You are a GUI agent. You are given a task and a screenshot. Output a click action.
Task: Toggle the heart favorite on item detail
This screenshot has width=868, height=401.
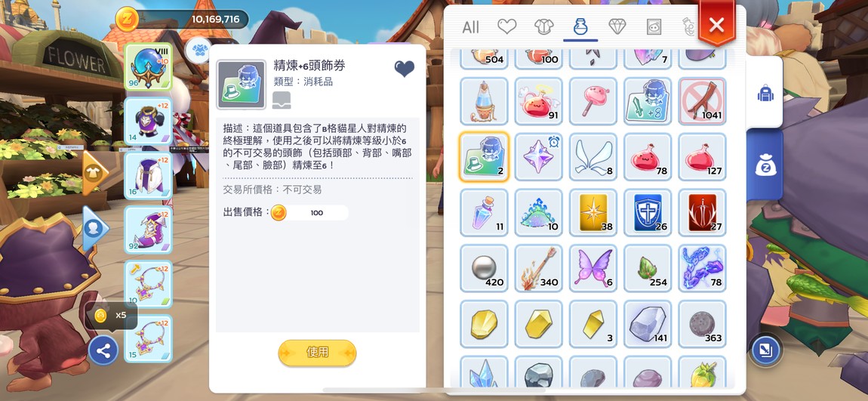click(x=404, y=69)
